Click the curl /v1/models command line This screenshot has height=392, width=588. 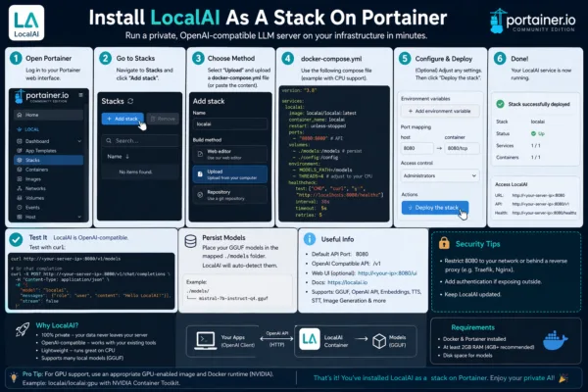[66, 259]
